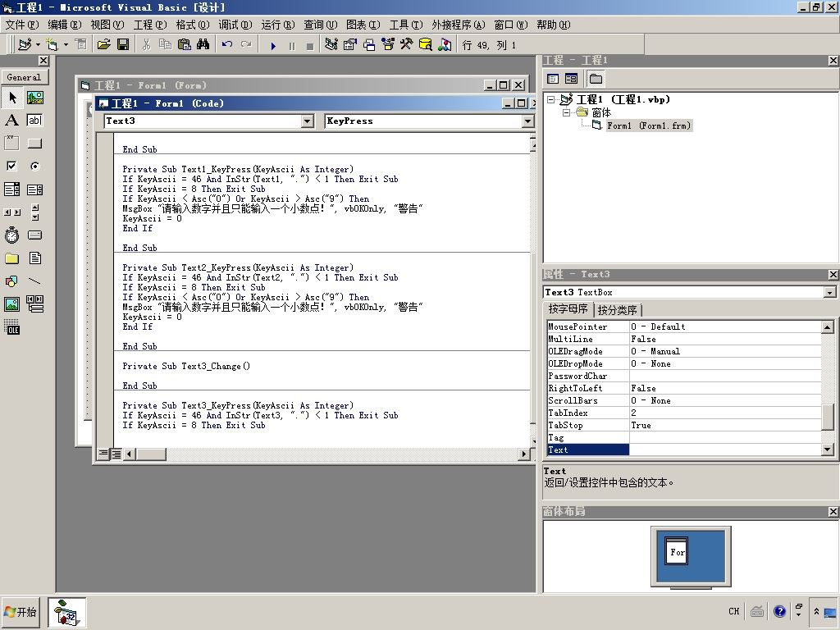Open the 工程 menu

(150, 25)
